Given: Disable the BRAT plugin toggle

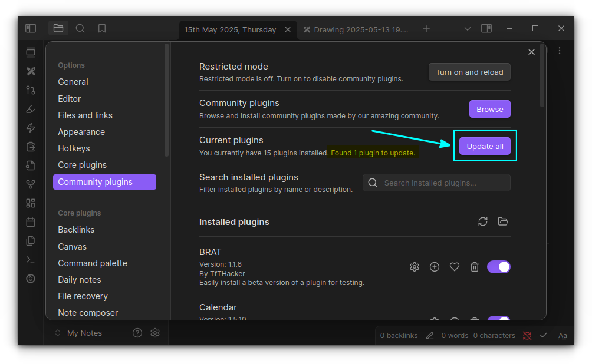Looking at the screenshot, I should point(499,267).
